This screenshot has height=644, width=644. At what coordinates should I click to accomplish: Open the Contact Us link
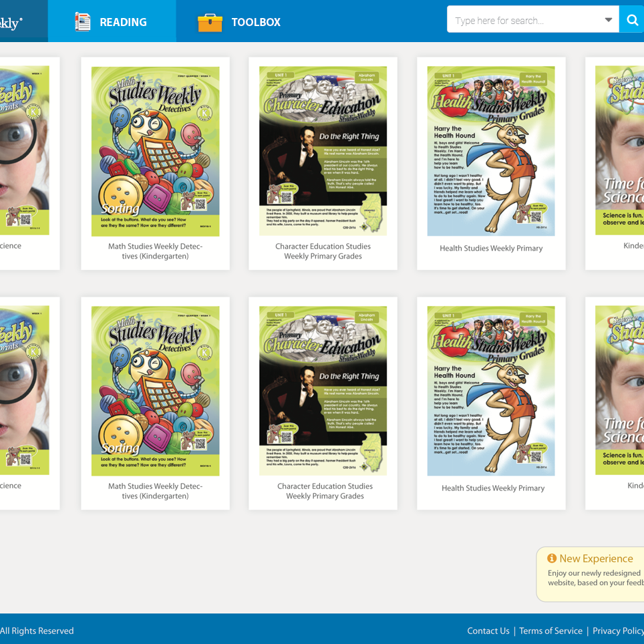(488, 631)
